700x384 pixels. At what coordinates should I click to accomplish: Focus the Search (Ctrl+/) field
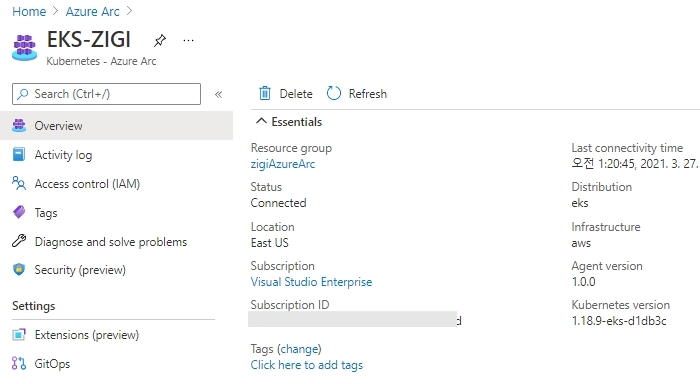(106, 94)
